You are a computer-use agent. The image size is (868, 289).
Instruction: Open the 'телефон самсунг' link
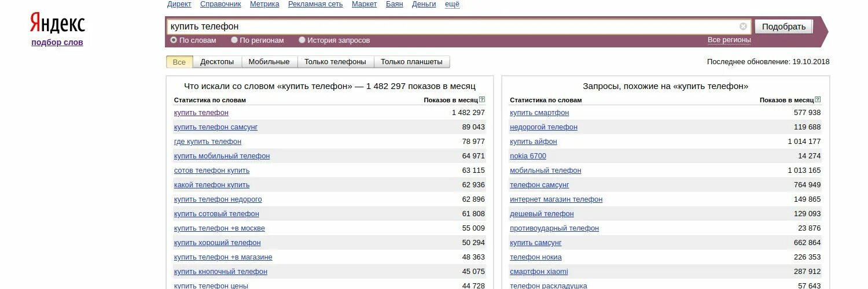point(539,185)
